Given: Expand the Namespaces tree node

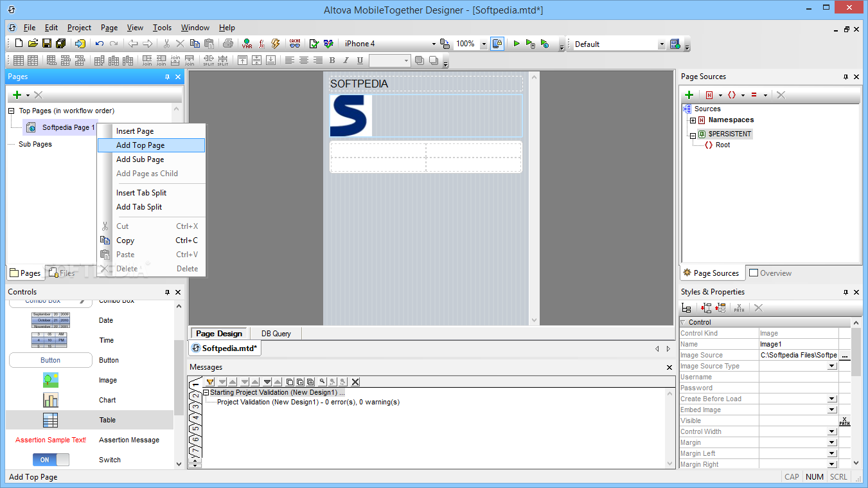Looking at the screenshot, I should tap(693, 120).
